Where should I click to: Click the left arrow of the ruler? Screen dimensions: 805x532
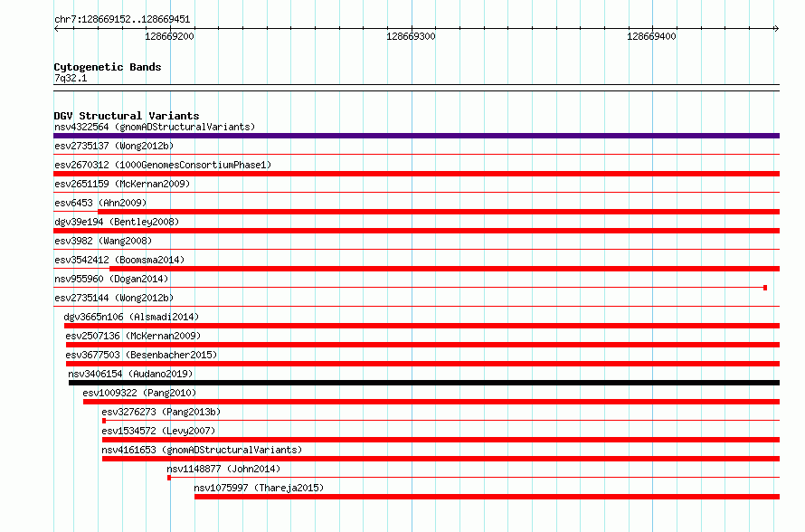[56, 28]
